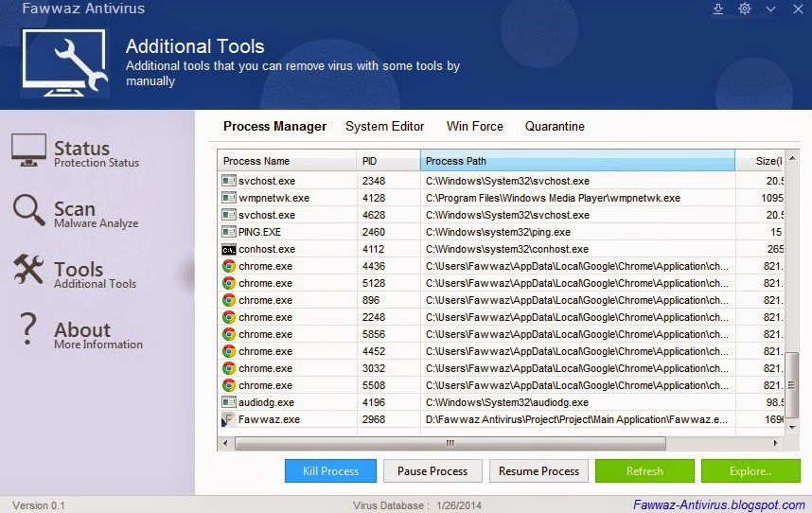Select PING.EXE process name
The image size is (812, 513).
pos(259,232)
